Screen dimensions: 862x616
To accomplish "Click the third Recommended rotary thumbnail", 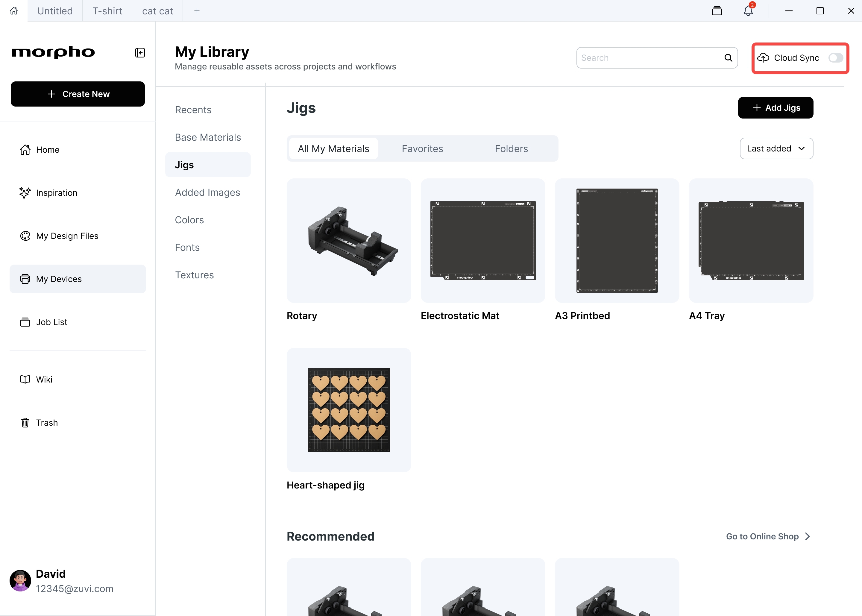I will tap(617, 587).
